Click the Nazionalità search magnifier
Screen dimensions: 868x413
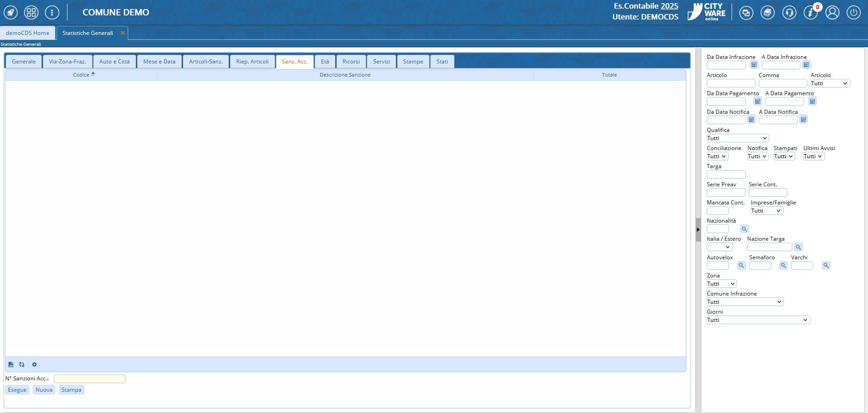744,229
